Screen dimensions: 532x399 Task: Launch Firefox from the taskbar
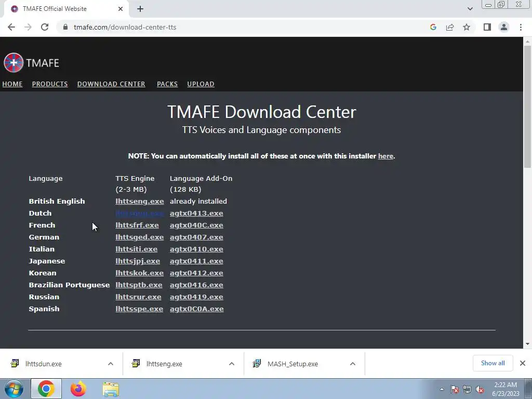(78, 389)
